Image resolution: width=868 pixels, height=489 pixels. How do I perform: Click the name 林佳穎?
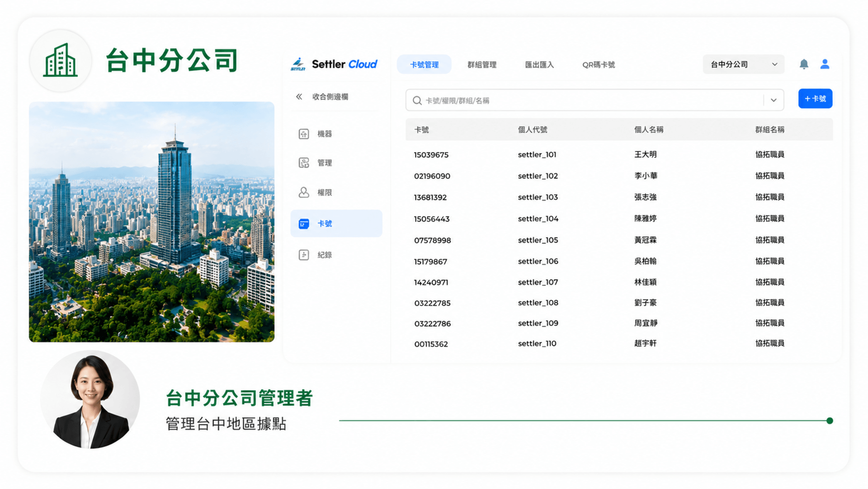click(646, 282)
